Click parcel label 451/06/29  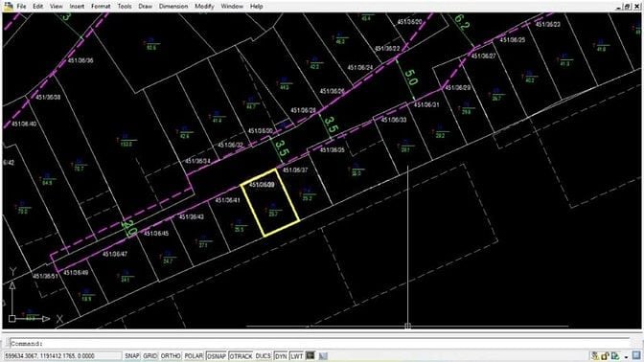(x=458, y=87)
